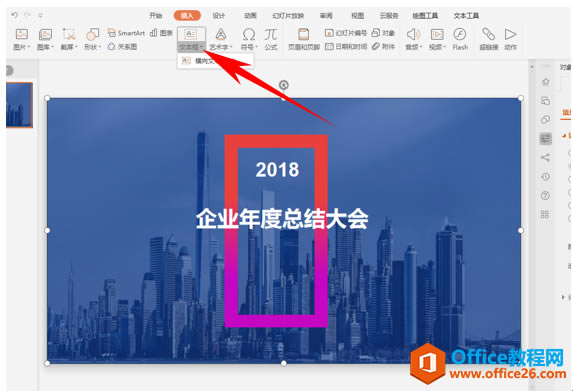The height and width of the screenshot is (391, 573).
Task: Switch to the 动画 (Animation) tab
Action: coord(250,15)
